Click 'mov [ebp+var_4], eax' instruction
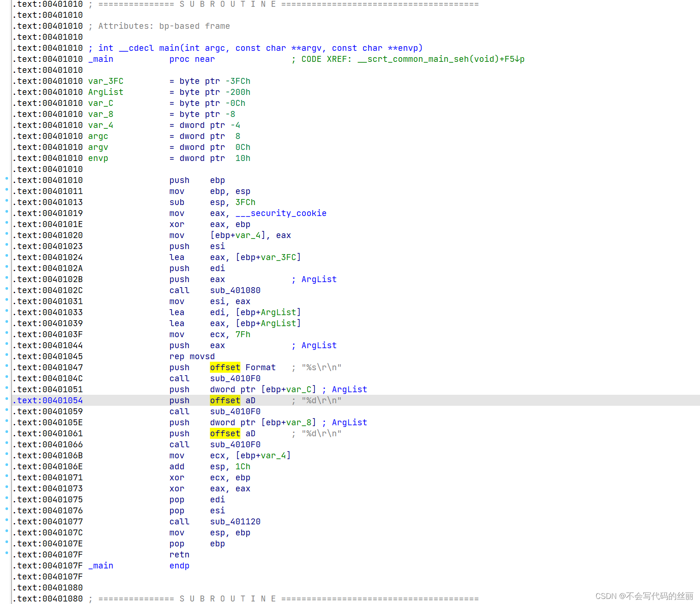 230,235
